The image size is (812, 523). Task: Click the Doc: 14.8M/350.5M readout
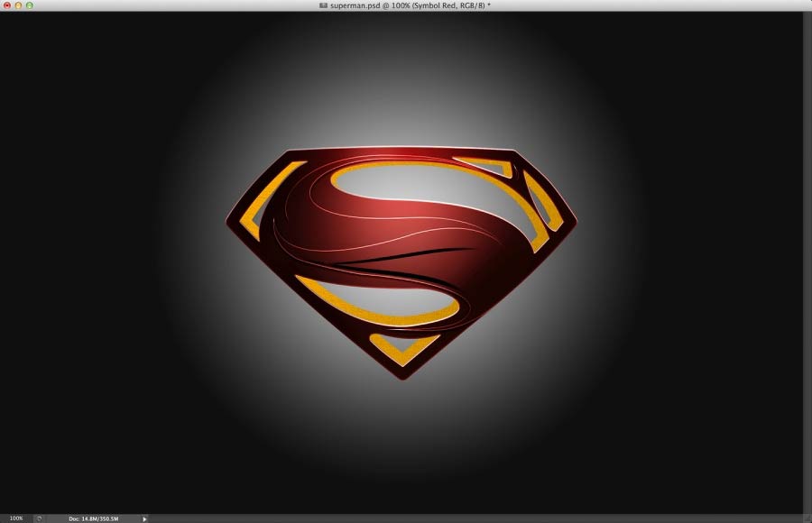click(93, 518)
